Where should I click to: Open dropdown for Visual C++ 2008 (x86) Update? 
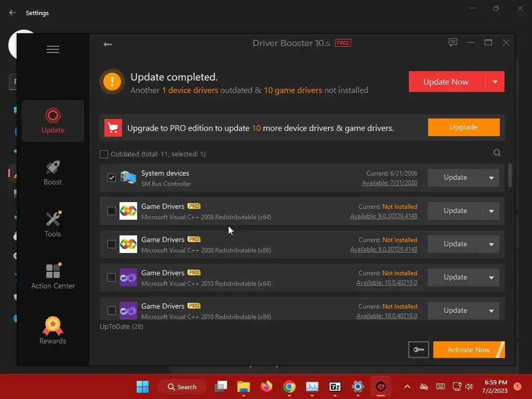pos(491,244)
